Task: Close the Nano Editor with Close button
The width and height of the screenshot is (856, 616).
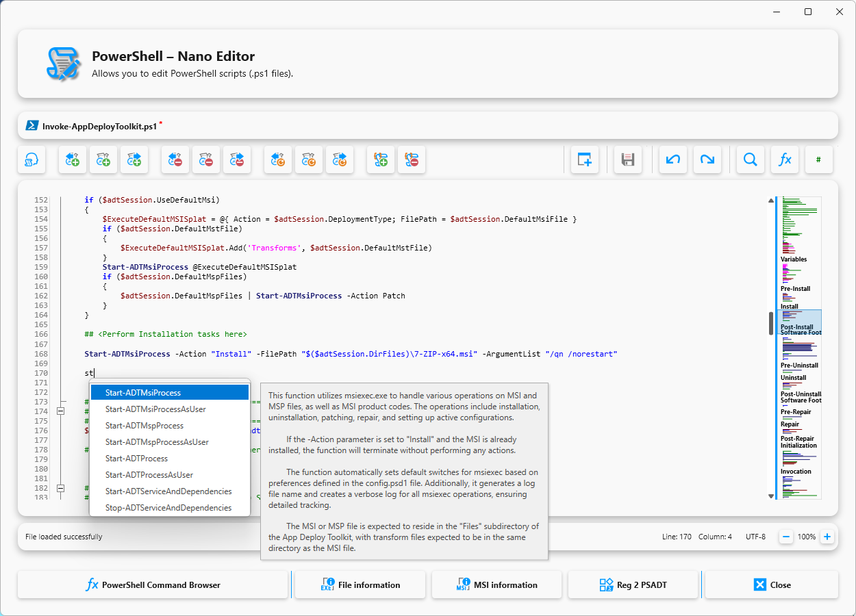Action: click(771, 585)
